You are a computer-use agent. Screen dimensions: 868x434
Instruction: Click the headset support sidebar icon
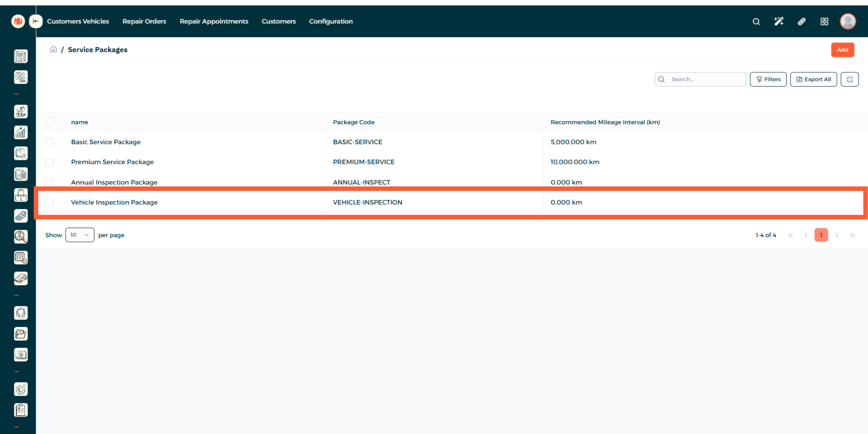click(x=21, y=313)
